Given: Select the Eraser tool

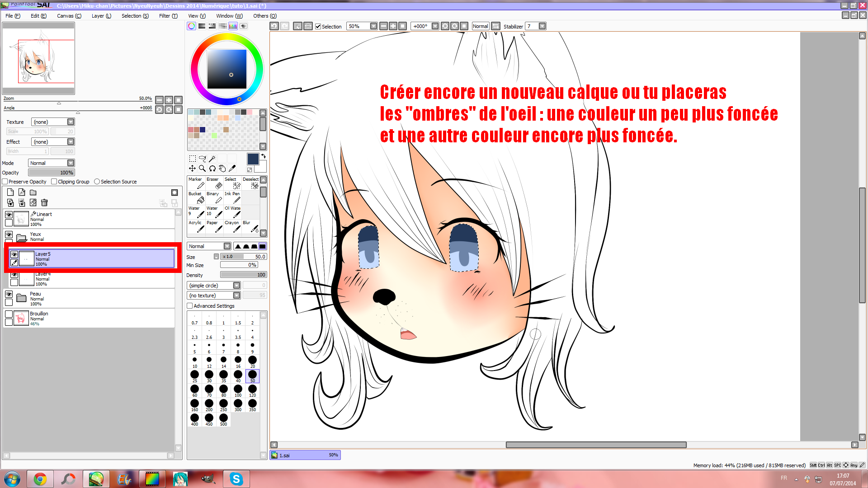Looking at the screenshot, I should [213, 183].
